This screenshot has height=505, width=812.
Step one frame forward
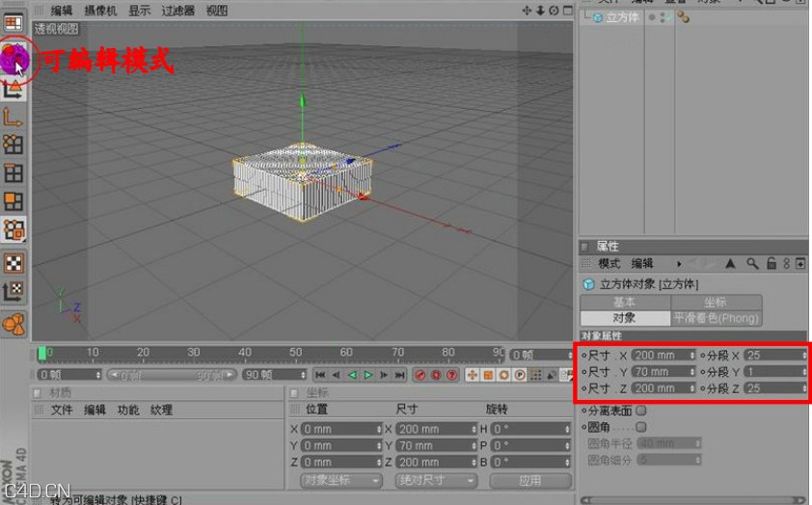(384, 375)
